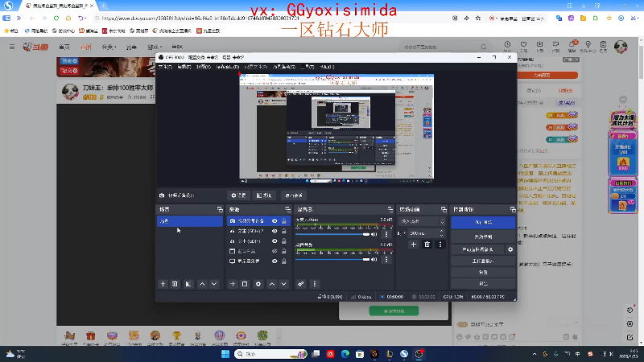Adjust the first mixer channel volume slider

point(332,234)
